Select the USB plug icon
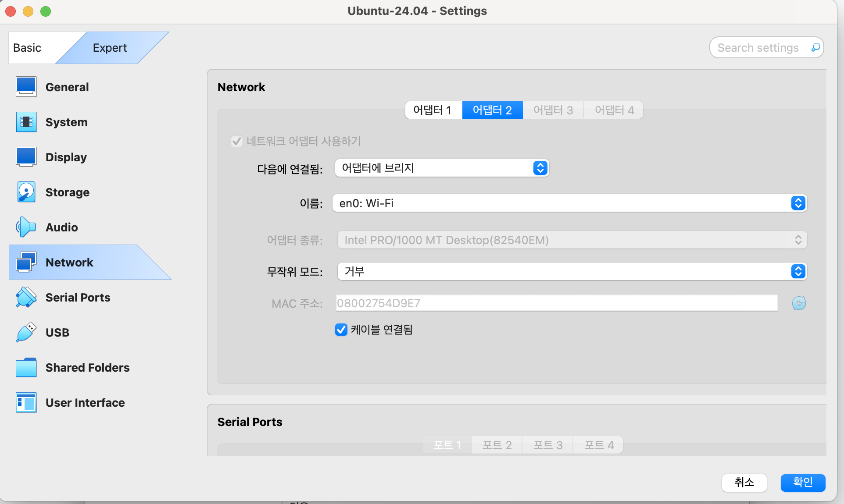 (x=26, y=332)
